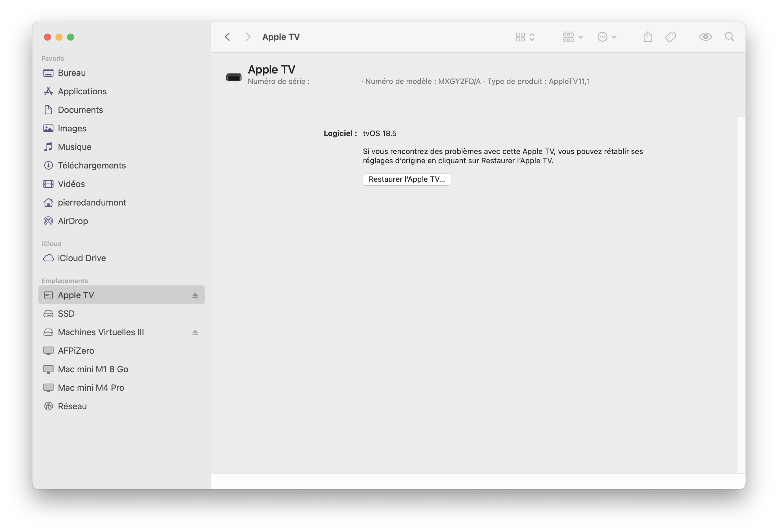Viewport: 778px width, 532px height.
Task: Select Mac mini M4 Pro
Action: click(122, 388)
